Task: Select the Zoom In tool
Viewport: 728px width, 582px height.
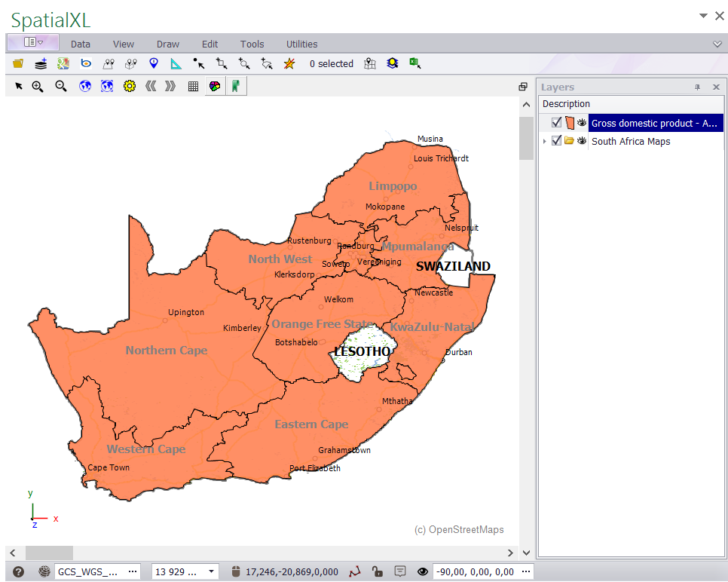Action: tap(37, 86)
